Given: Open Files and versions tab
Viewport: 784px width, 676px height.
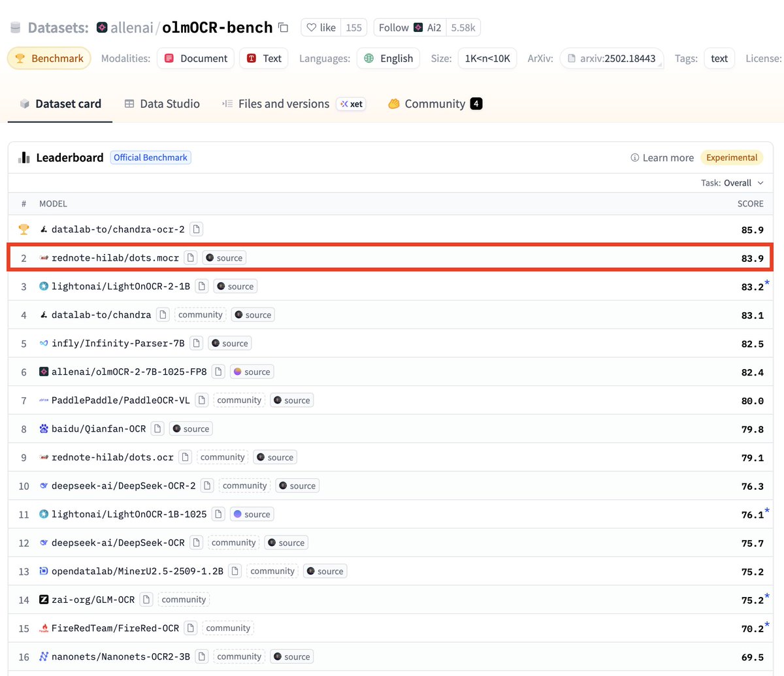Looking at the screenshot, I should 275,104.
